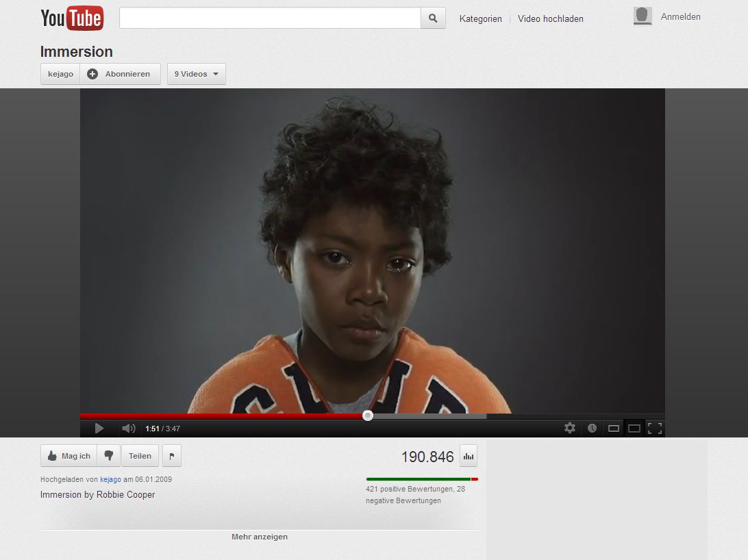Click the video frame to toggle playback

pyautogui.click(x=372, y=251)
